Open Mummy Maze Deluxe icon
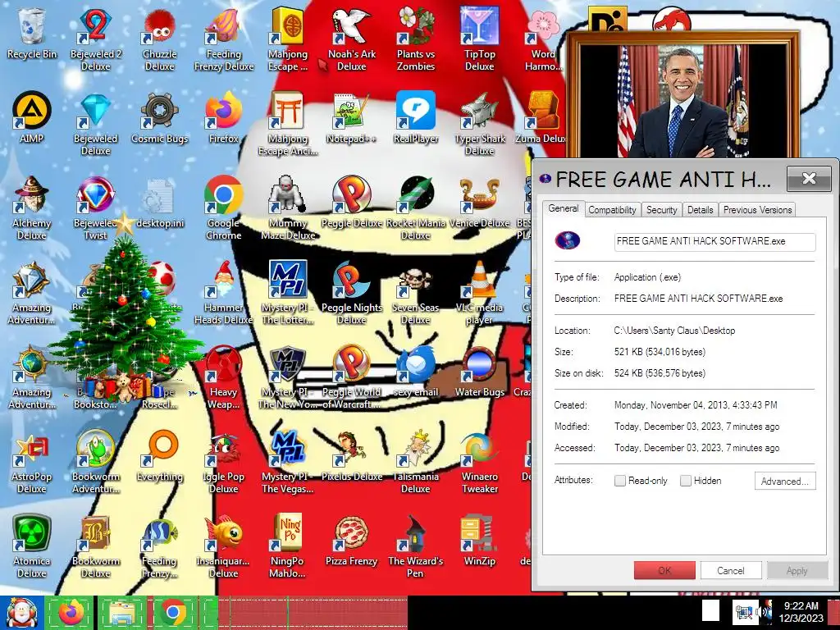 click(288, 208)
